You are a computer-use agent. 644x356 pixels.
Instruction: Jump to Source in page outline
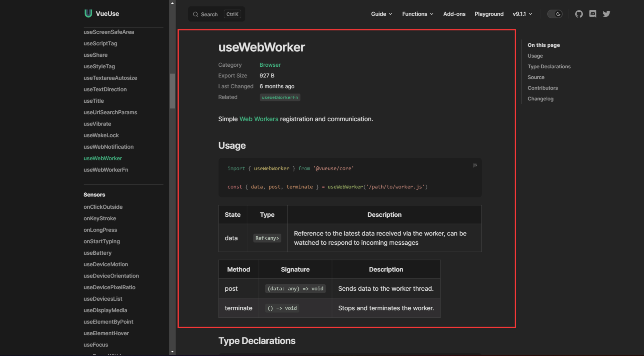click(536, 77)
